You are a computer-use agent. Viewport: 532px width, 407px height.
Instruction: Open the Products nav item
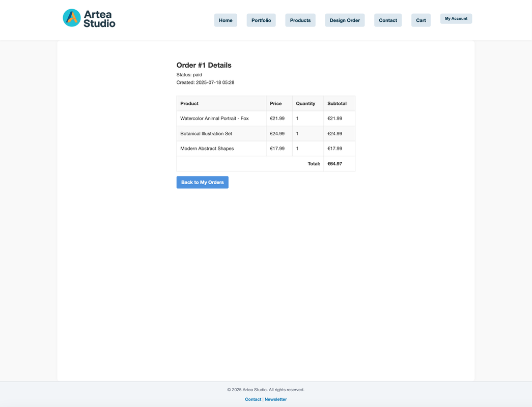[x=300, y=20]
